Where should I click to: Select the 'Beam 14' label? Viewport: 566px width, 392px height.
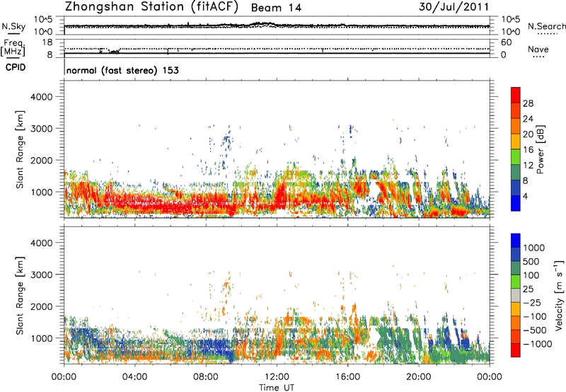point(276,8)
